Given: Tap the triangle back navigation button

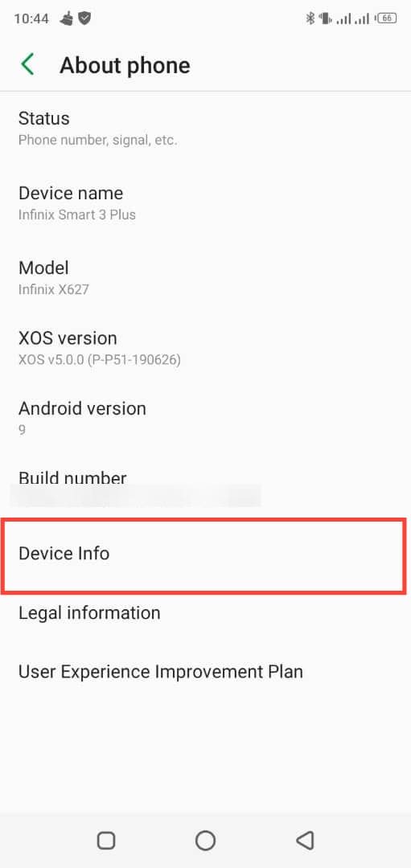Looking at the screenshot, I should pyautogui.click(x=305, y=840).
